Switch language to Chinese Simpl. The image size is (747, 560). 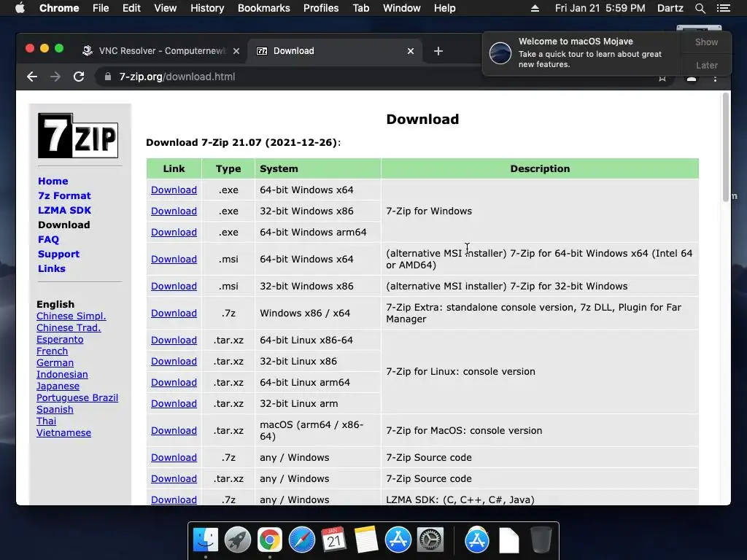coord(71,316)
